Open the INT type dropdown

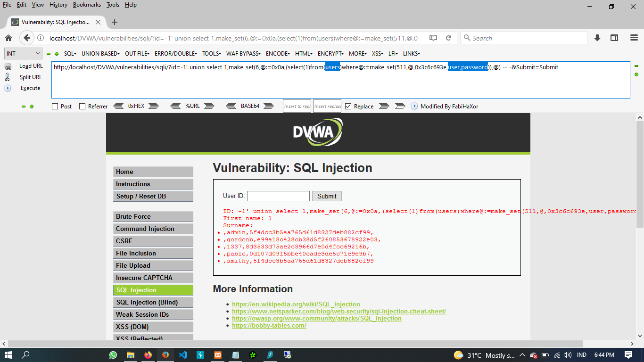pos(24,54)
